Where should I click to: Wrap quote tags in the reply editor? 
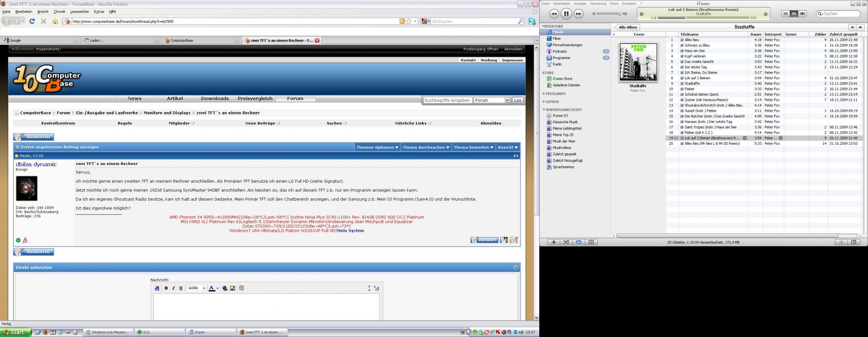241,288
